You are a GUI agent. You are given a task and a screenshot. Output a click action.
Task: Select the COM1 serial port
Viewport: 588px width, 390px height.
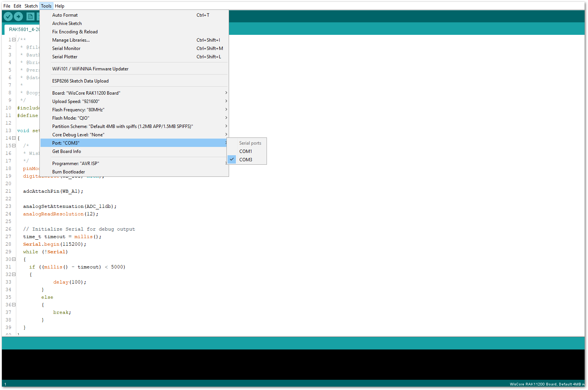247,151
